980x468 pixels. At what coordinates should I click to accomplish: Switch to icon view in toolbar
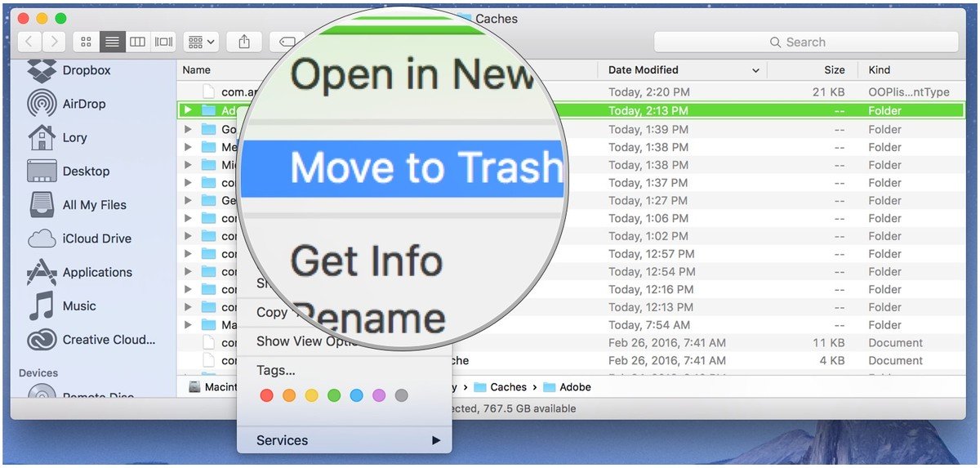(x=87, y=42)
